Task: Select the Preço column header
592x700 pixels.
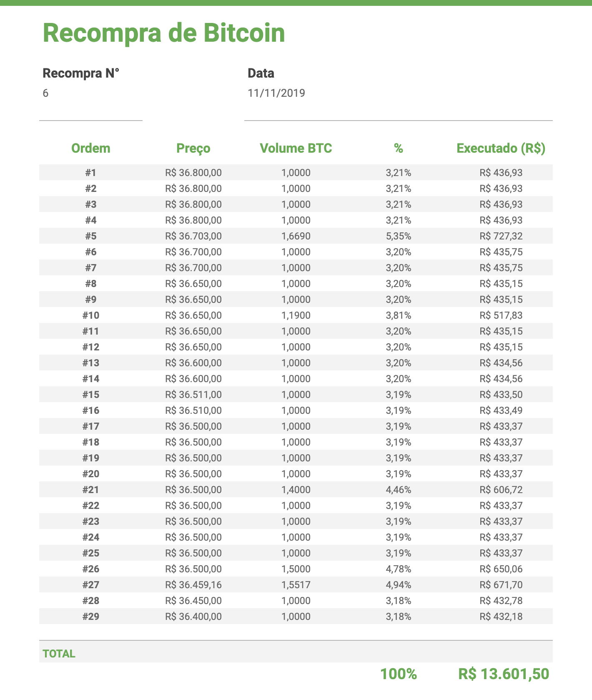Action: [x=193, y=148]
